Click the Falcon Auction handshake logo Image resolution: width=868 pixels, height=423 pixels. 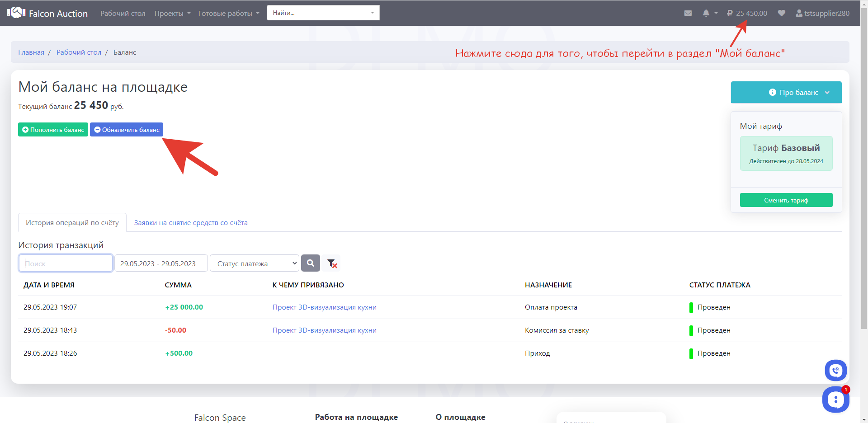coord(16,13)
